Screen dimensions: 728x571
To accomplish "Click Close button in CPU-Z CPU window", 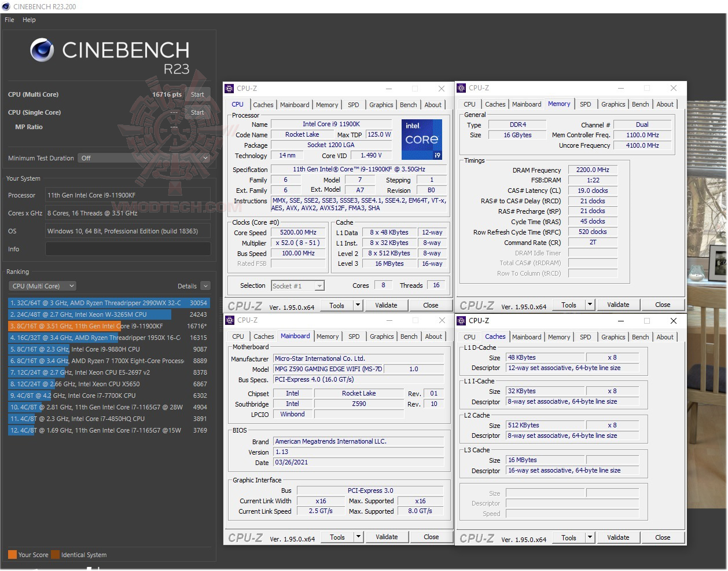I will [x=431, y=305].
